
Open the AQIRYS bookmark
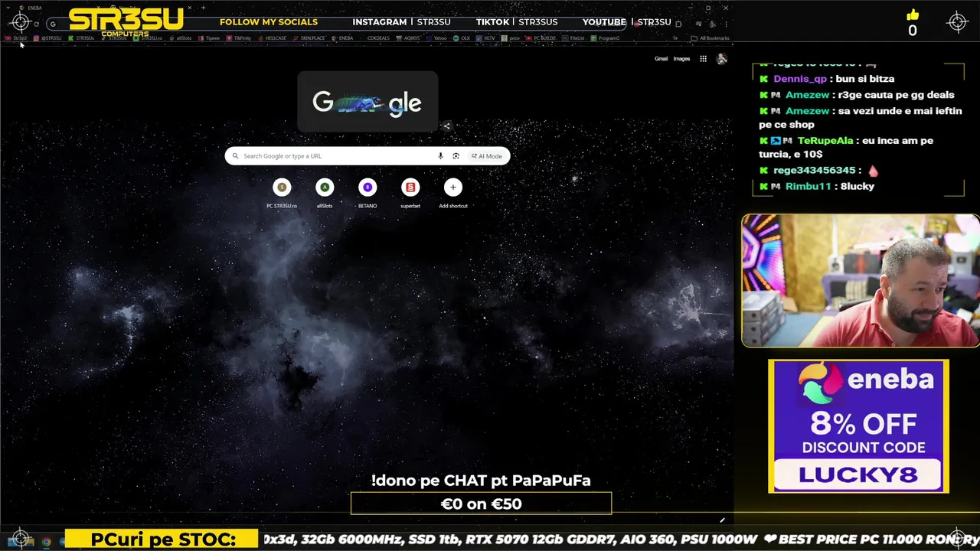pos(408,37)
